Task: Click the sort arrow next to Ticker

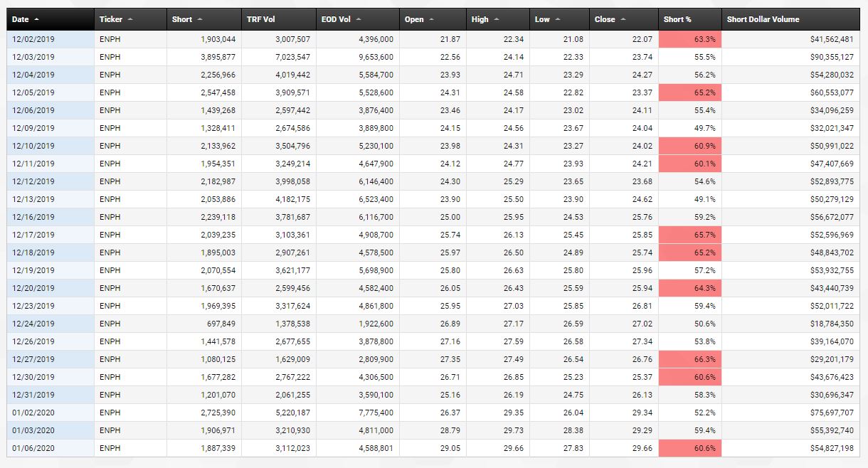Action: 130,19
